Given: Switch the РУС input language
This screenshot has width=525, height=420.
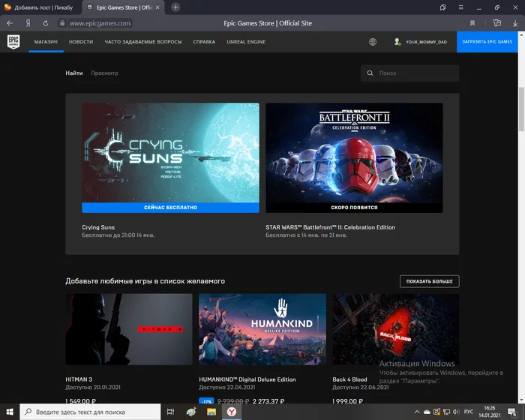Looking at the screenshot, I should (469, 412).
